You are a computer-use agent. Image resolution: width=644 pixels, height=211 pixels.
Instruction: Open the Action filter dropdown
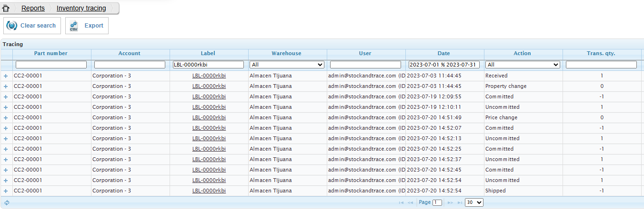click(523, 65)
